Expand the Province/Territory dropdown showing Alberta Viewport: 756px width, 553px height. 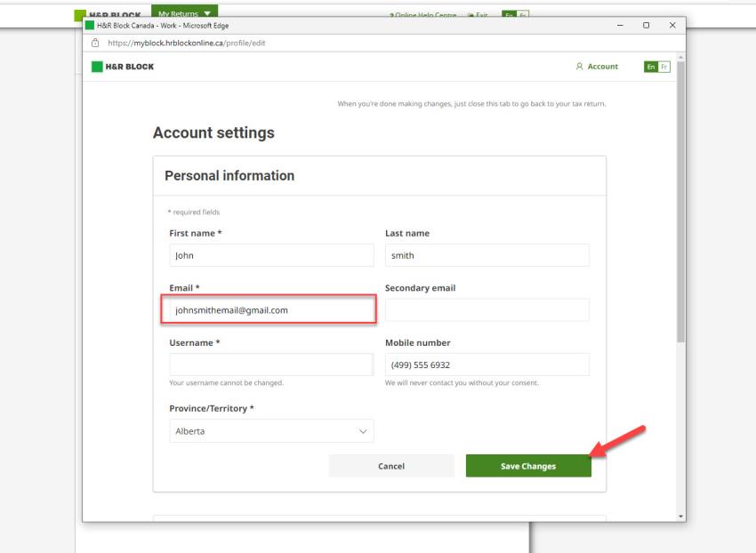[271, 431]
